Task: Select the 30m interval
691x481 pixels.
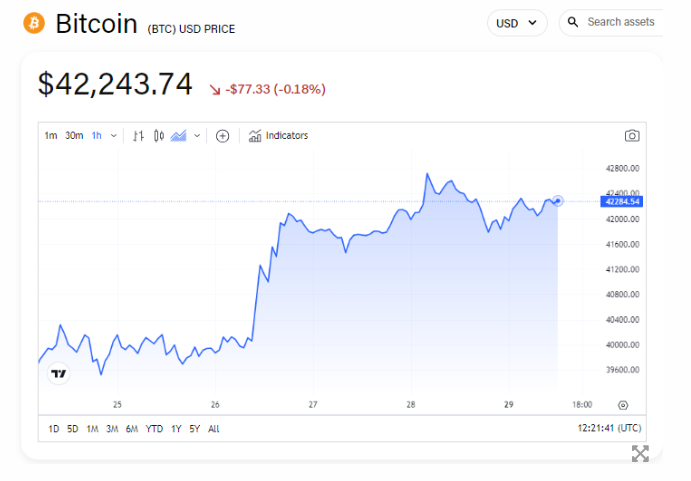Action: click(x=74, y=136)
